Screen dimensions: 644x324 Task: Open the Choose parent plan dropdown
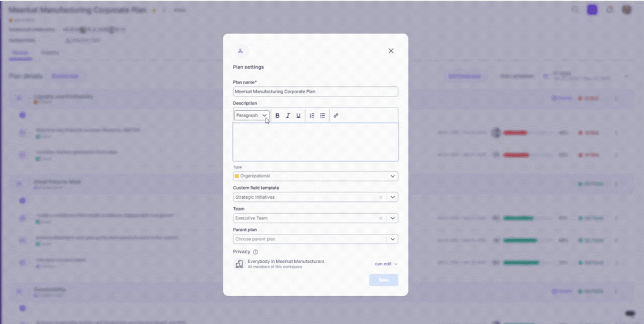[x=316, y=239]
